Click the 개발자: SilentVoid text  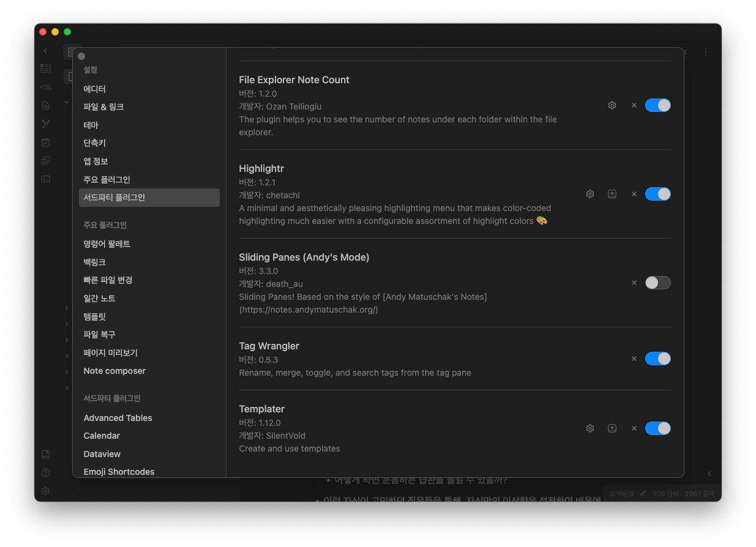[x=272, y=436]
